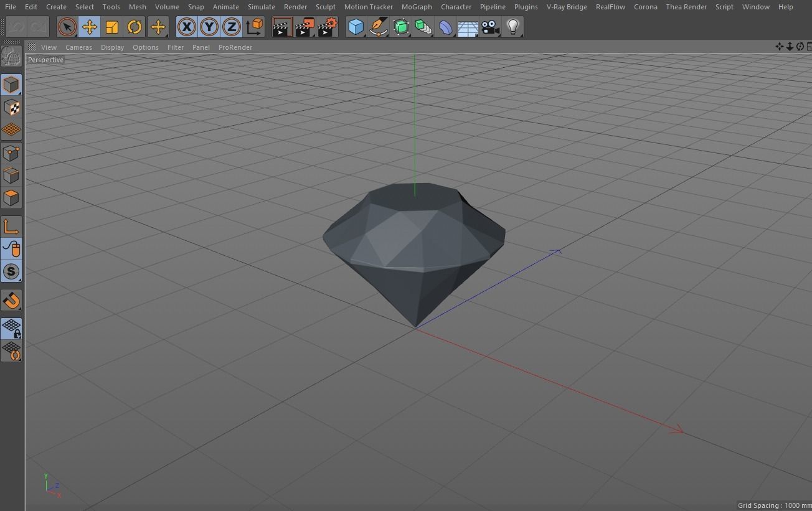Toggle Enable Axis mode
Viewport: 812px width, 511px height.
(x=11, y=227)
